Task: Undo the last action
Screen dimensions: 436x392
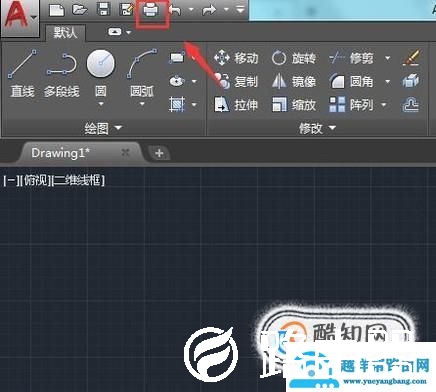Action: coord(176,10)
